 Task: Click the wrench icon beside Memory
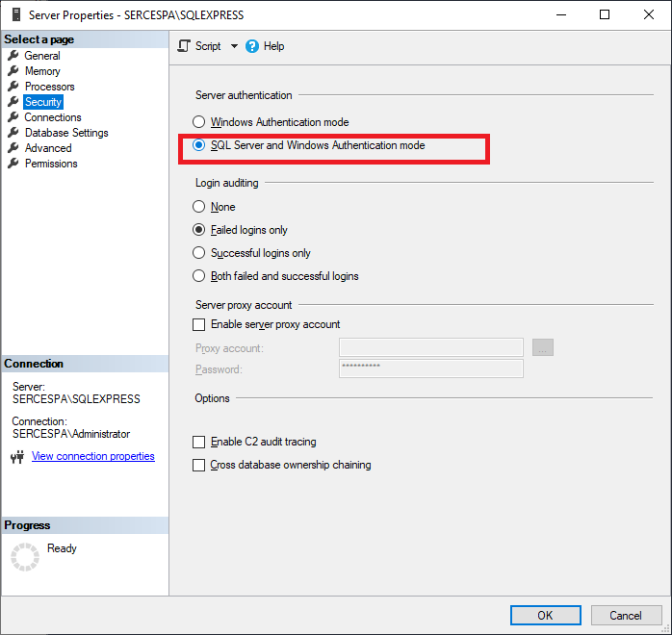tap(13, 71)
